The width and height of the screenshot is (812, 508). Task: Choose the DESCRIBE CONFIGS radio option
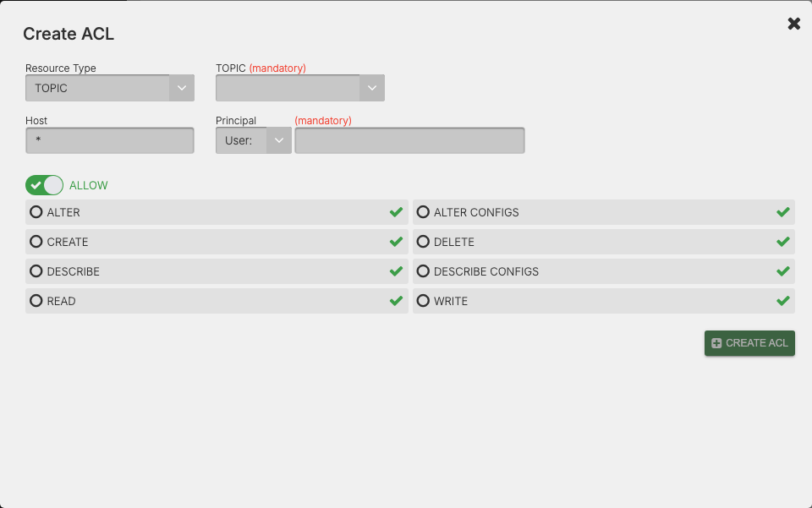point(423,271)
